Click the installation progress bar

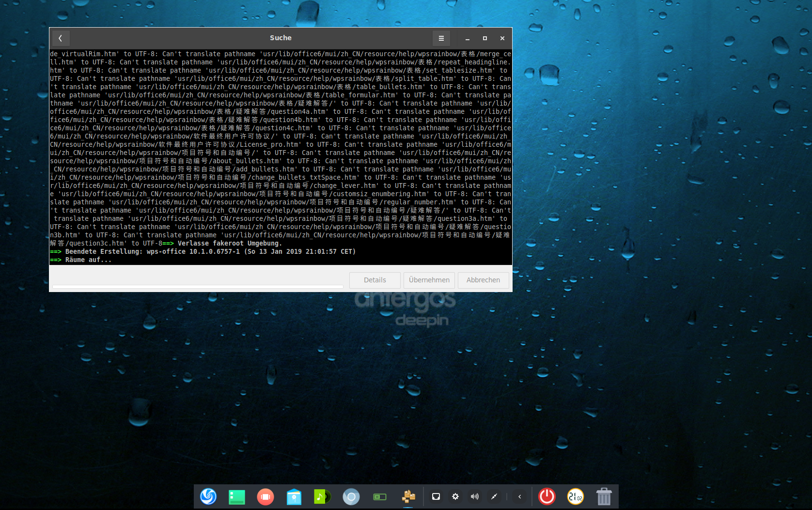point(198,287)
